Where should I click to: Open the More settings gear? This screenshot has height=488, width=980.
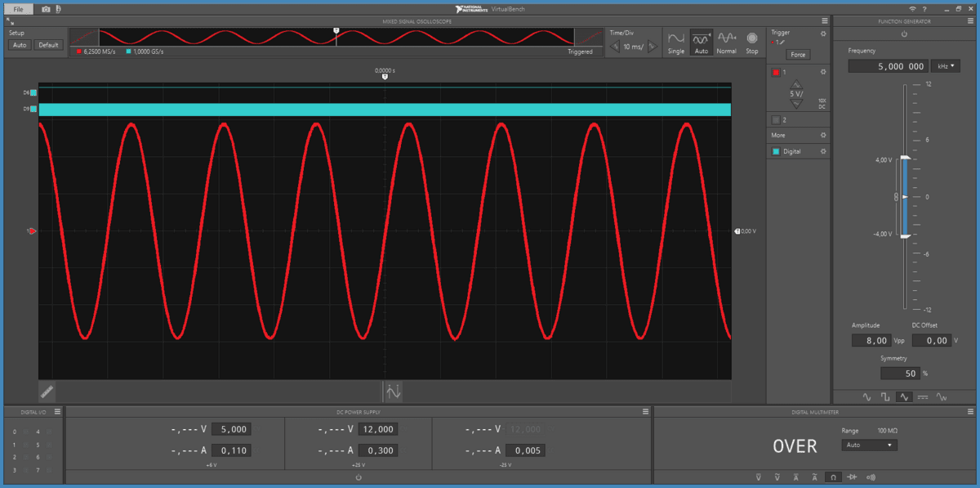(x=823, y=135)
